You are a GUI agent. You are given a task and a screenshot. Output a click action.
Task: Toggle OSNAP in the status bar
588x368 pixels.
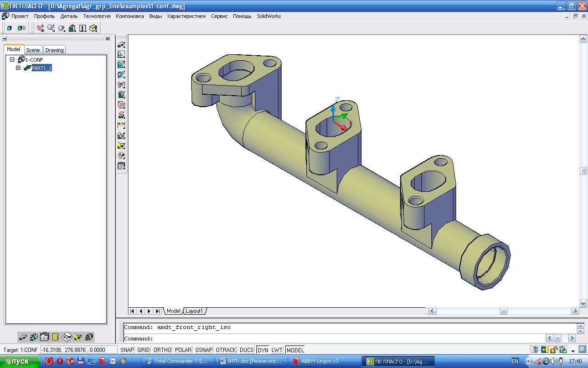tap(204, 350)
